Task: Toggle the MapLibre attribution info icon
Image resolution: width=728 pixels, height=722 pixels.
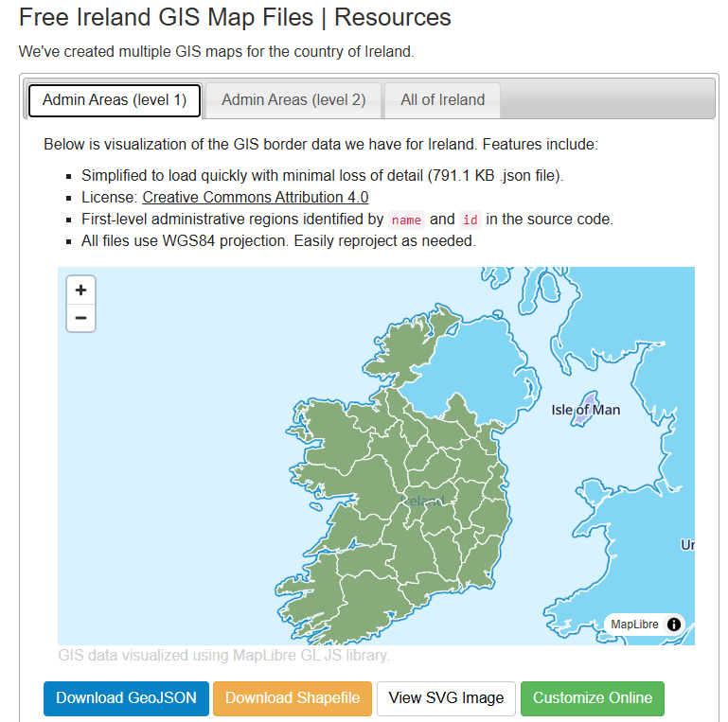Action: click(673, 625)
